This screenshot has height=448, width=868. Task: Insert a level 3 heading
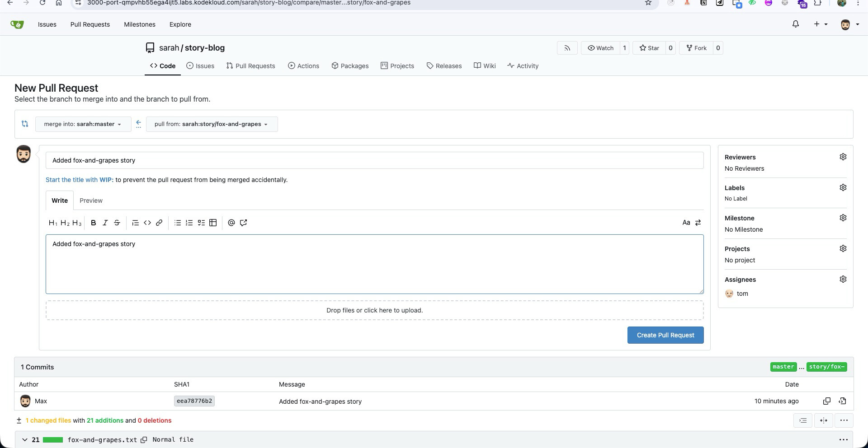[x=77, y=223]
